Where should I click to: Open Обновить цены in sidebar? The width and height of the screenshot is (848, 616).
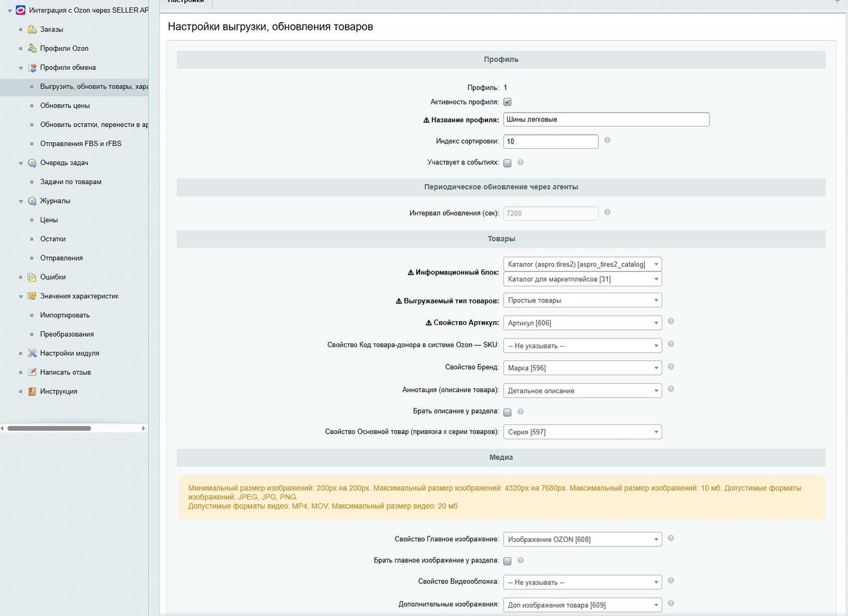(65, 106)
